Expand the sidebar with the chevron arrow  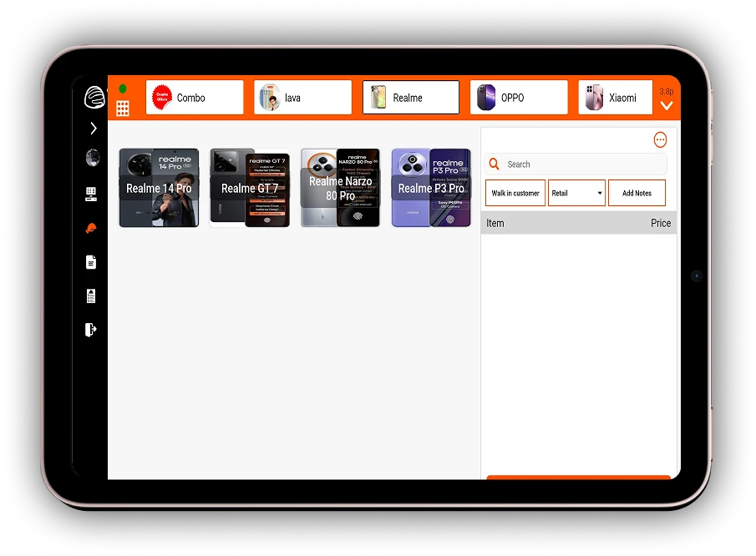coord(94,129)
